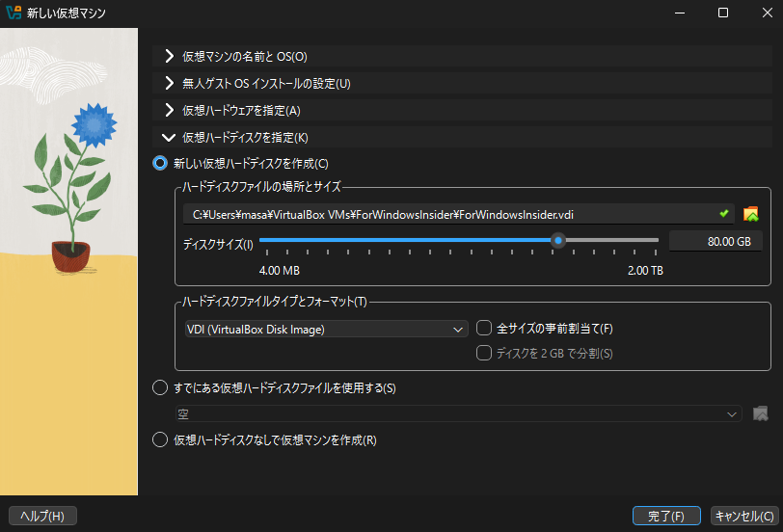Maximize the 新しい仮想マシン window
The height and width of the screenshot is (532, 783).
click(722, 13)
